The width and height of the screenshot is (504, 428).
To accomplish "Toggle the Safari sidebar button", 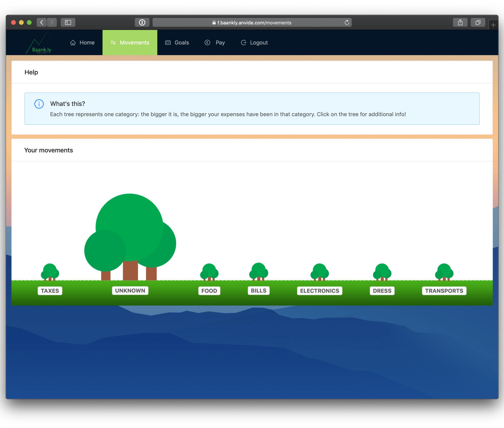I will point(68,22).
